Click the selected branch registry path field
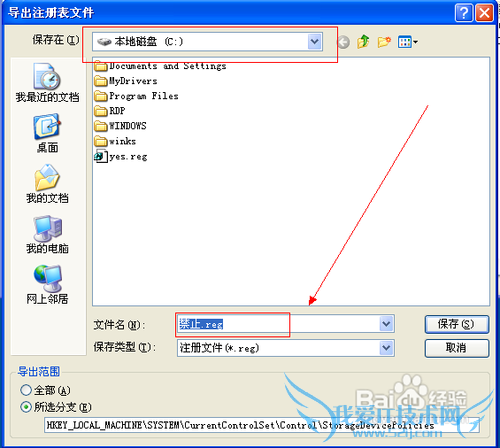This screenshot has height=448, width=500. tap(262, 425)
